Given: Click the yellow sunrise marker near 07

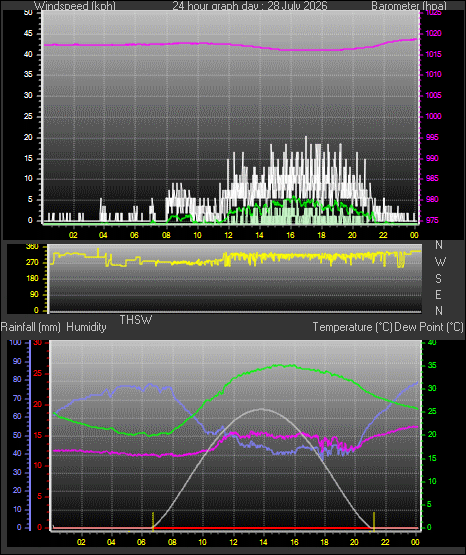Looking at the screenshot, I should [x=153, y=521].
